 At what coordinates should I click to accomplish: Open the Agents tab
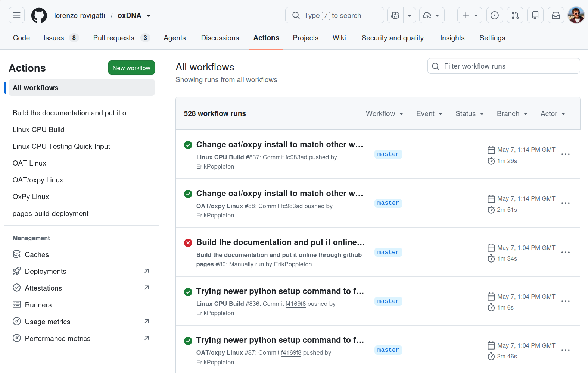(x=175, y=38)
